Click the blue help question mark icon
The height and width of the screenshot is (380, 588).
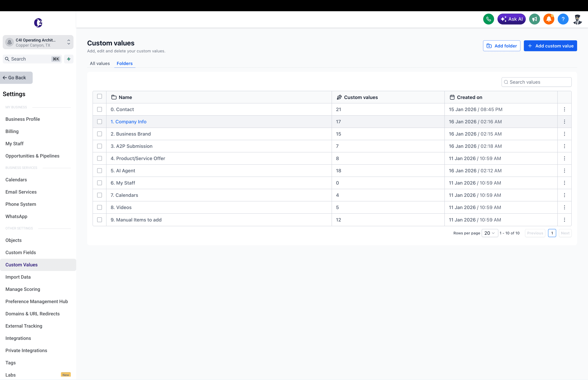[563, 19]
